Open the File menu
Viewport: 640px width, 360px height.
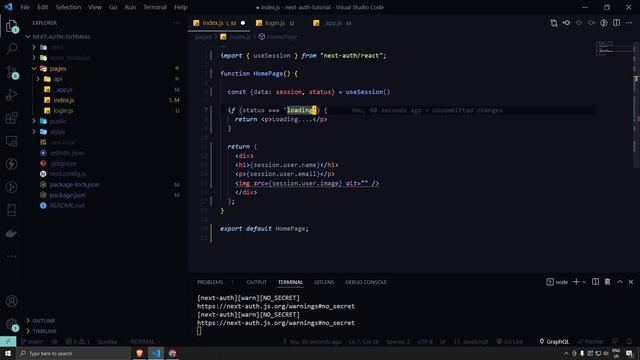25,7
